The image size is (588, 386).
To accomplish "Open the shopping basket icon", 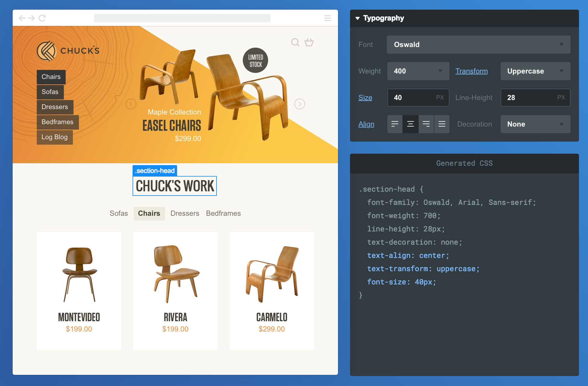I will (x=309, y=42).
